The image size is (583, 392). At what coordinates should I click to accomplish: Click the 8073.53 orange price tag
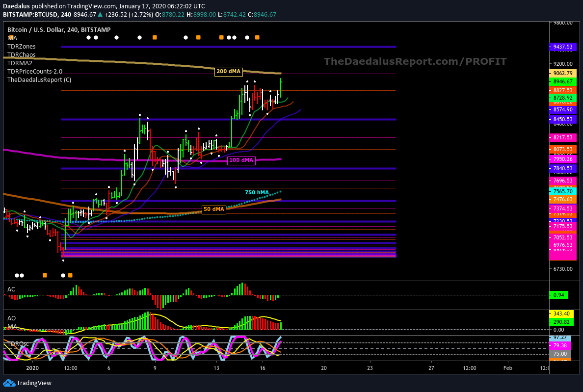(563, 149)
